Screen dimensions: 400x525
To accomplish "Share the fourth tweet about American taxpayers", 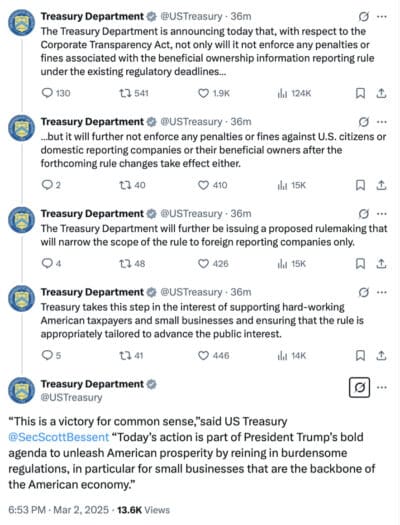I will pyautogui.click(x=381, y=355).
